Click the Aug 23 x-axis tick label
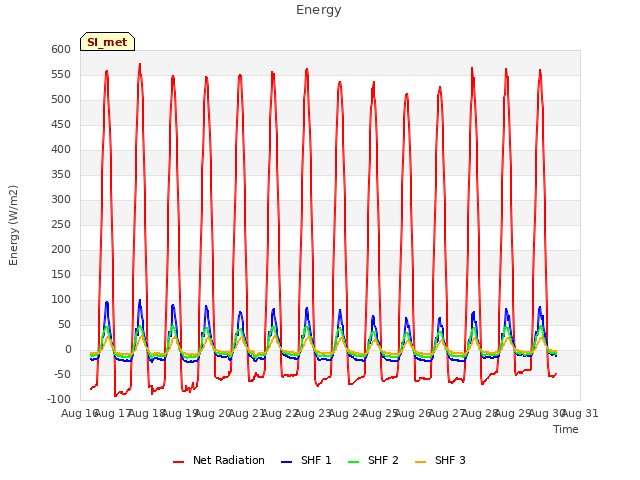640x480 pixels. tap(313, 413)
